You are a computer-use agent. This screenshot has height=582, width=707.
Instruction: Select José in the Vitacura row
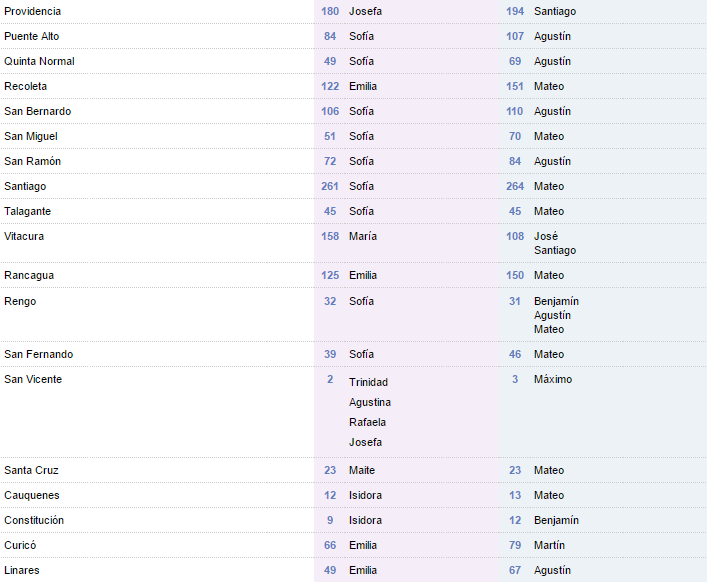point(546,236)
